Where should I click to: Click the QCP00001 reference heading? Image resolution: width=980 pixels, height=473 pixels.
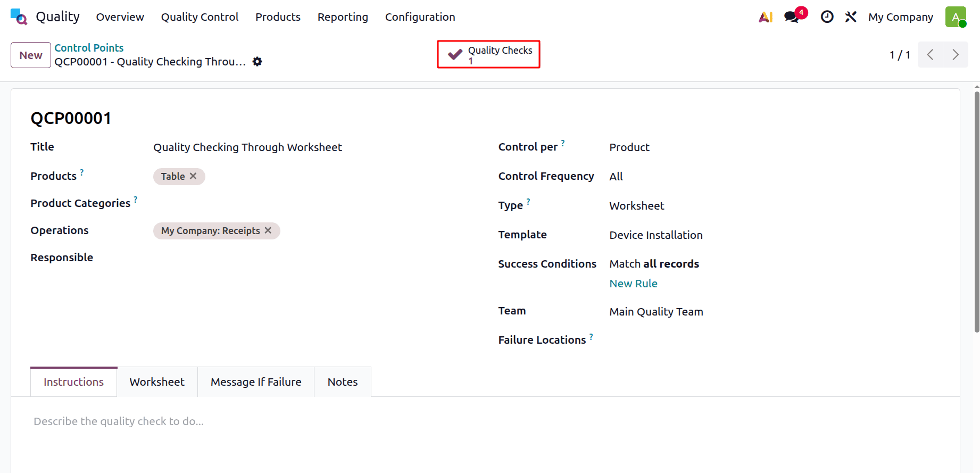71,118
